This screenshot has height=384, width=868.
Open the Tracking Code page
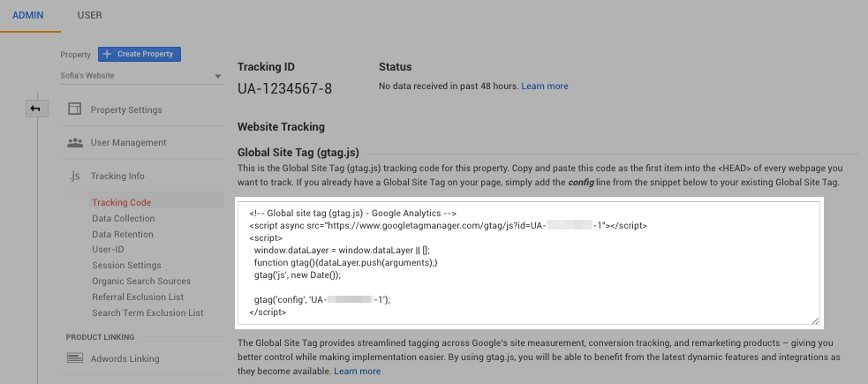coord(121,202)
